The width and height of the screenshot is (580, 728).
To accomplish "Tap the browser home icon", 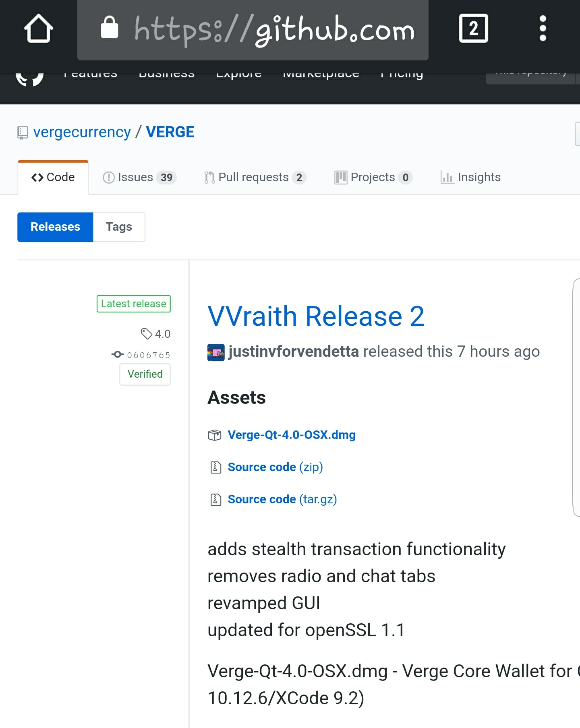I will click(x=39, y=29).
